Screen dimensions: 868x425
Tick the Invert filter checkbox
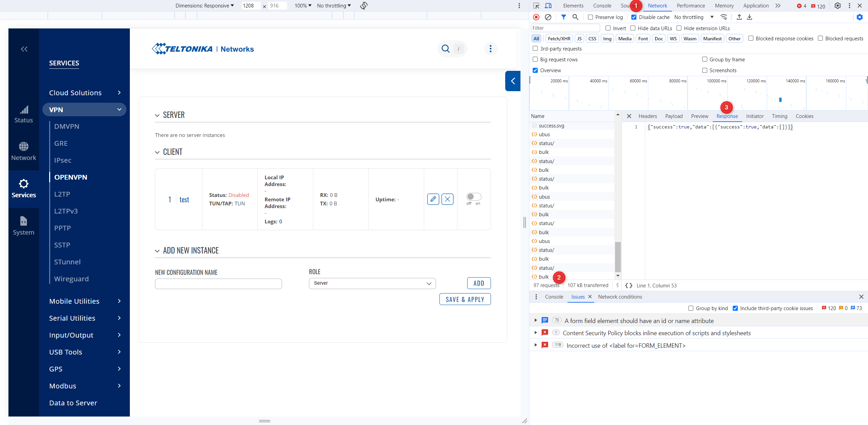click(x=608, y=28)
